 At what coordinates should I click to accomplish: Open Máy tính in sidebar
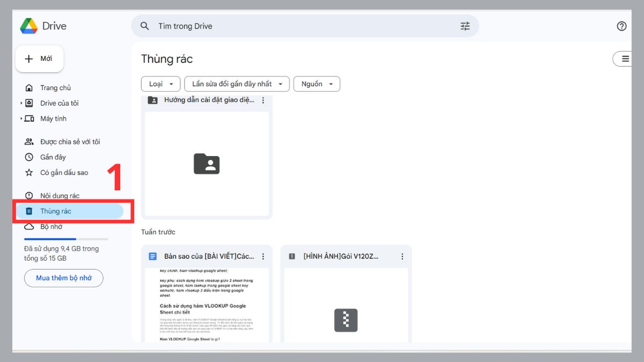point(53,119)
